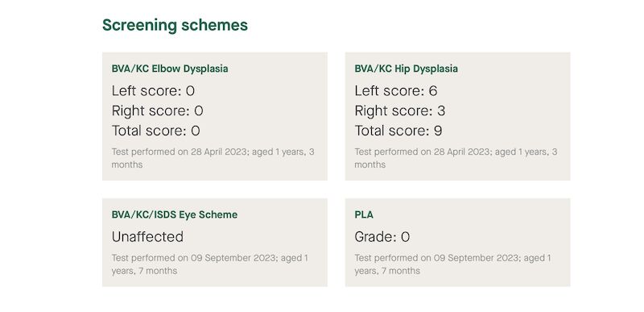Viewport: 644px width, 312px height.
Task: Select the PLA scheme title
Action: 364,214
